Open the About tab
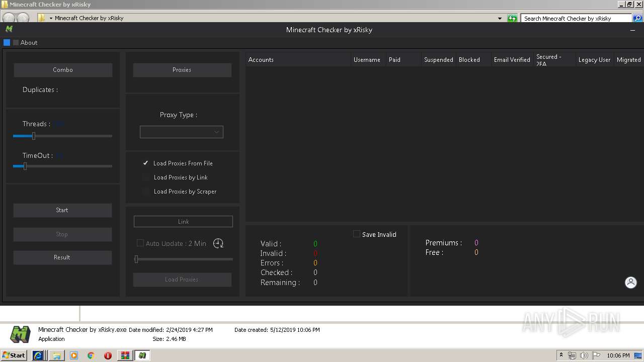The image size is (644, 362). [x=29, y=43]
